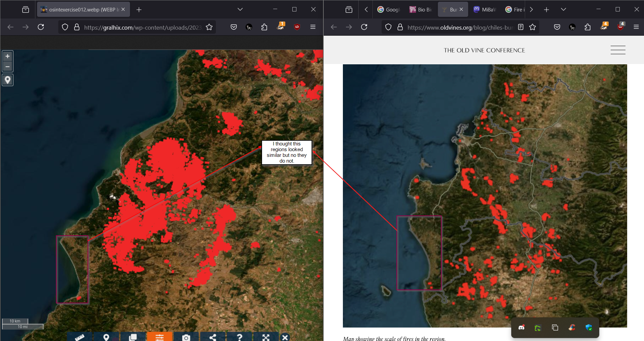The height and width of the screenshot is (341, 644).
Task: Select the ruler measure tool in map toolbar
Action: (x=79, y=337)
